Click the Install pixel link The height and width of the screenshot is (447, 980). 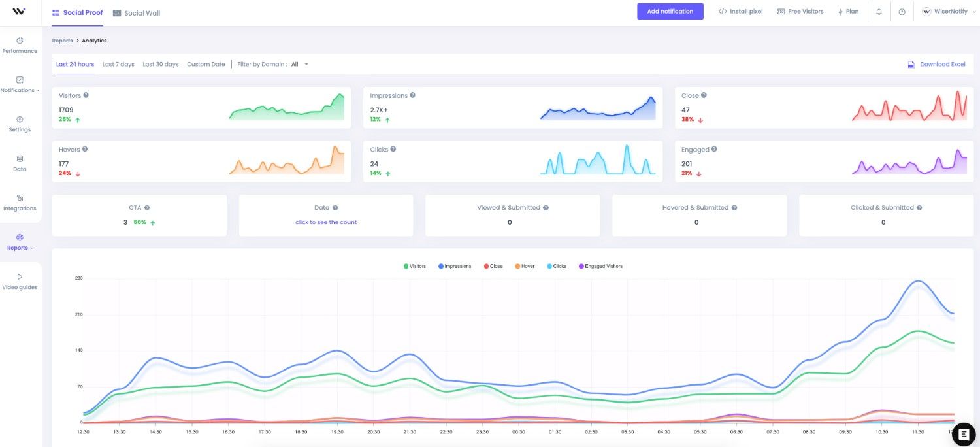pyautogui.click(x=740, y=12)
